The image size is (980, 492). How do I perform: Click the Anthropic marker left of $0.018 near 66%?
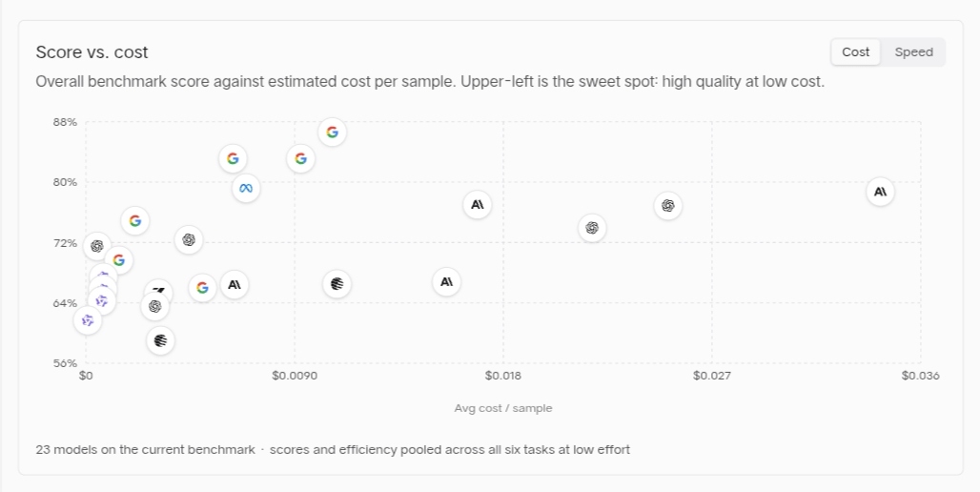tap(447, 282)
